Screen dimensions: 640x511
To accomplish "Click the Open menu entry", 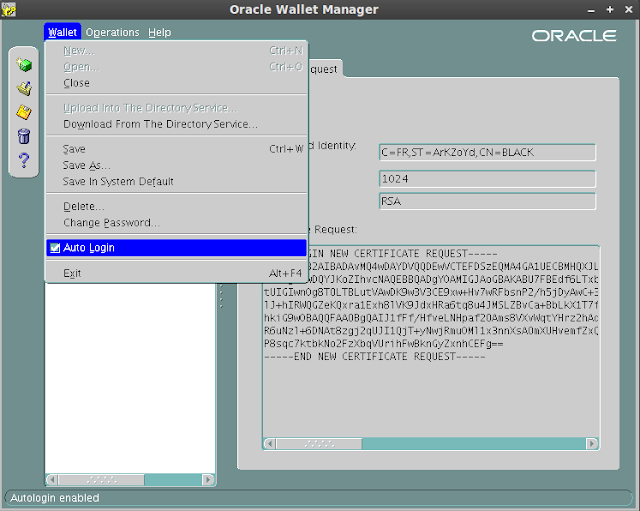I will pyautogui.click(x=176, y=67).
